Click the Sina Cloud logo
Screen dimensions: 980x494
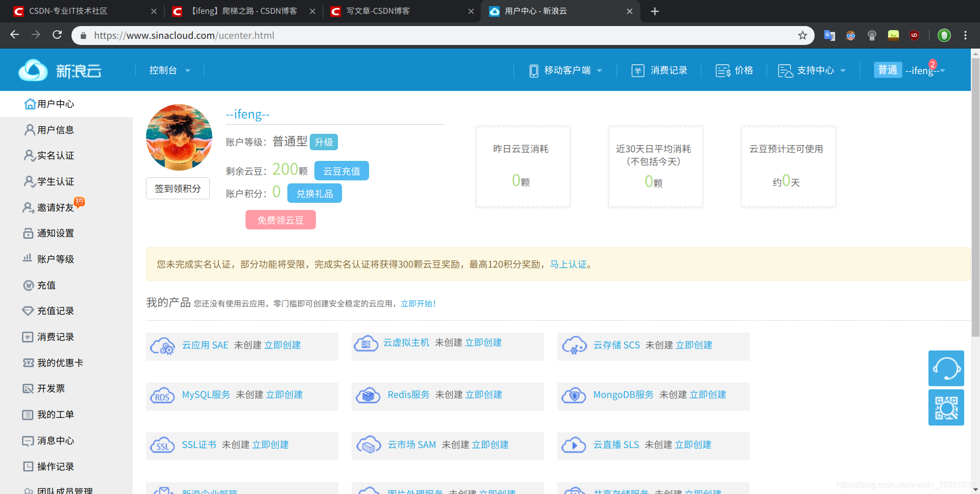pos(60,70)
